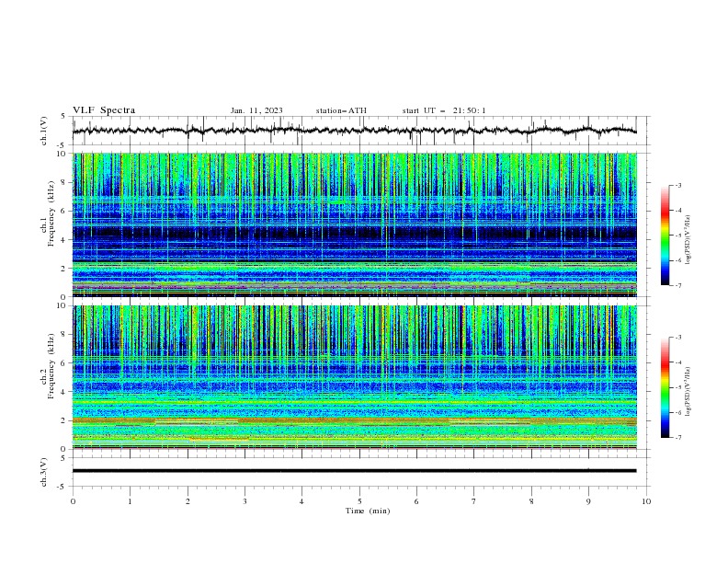Click the '-3' value on ch.1 colorbar
Screen dimensions: 728x563
[x=677, y=185]
